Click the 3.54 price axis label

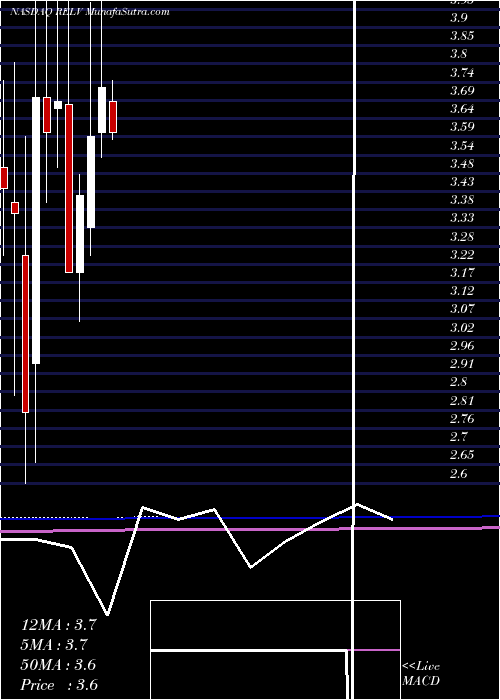462,146
